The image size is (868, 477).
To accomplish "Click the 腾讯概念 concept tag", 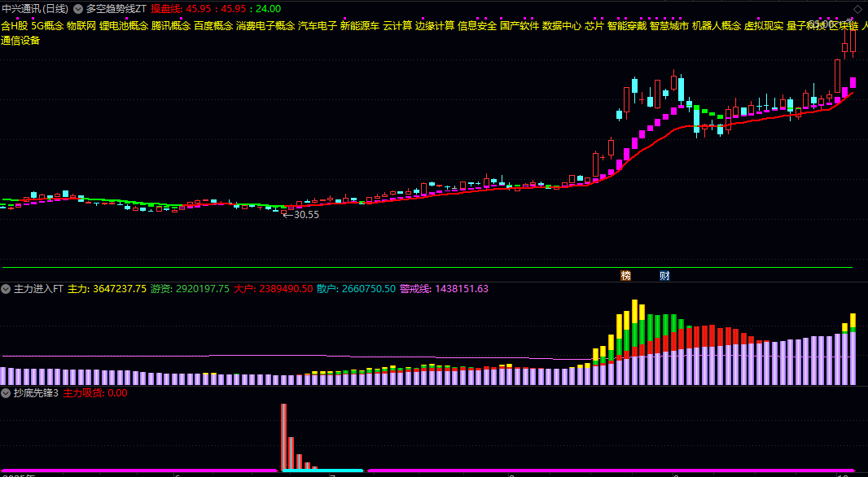I will (171, 25).
